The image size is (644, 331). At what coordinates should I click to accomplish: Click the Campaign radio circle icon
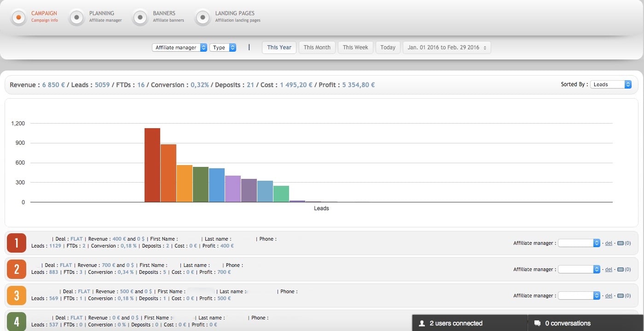(18, 18)
